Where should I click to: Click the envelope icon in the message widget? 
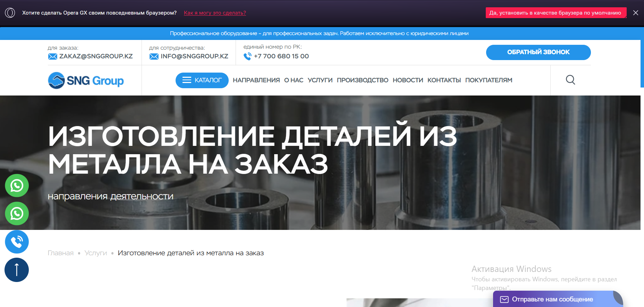[504, 299]
